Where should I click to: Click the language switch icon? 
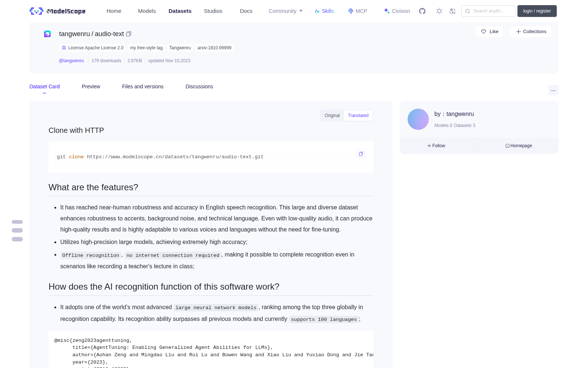452,11
